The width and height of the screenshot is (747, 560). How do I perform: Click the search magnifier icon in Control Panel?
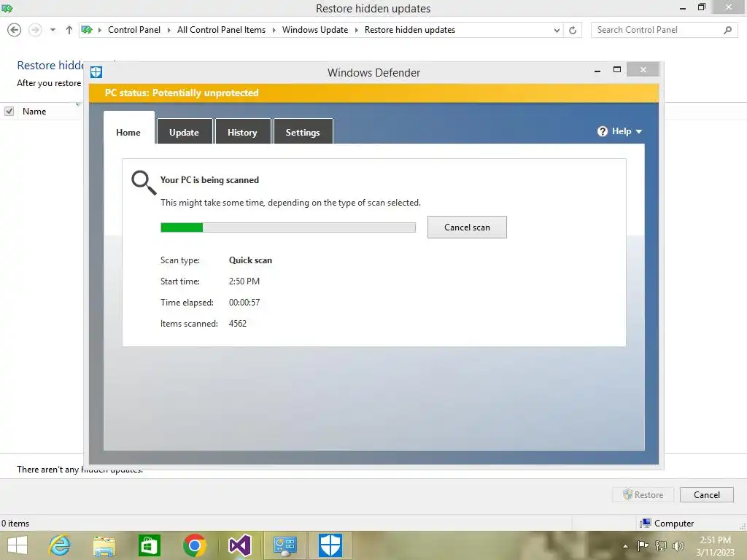[x=727, y=30]
